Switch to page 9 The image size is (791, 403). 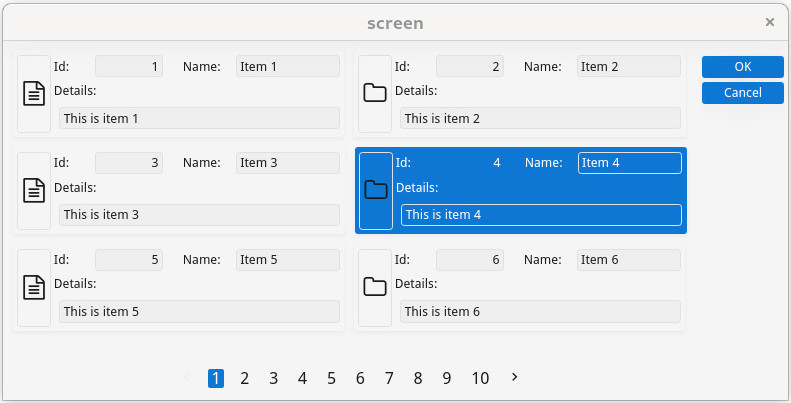tap(446, 378)
